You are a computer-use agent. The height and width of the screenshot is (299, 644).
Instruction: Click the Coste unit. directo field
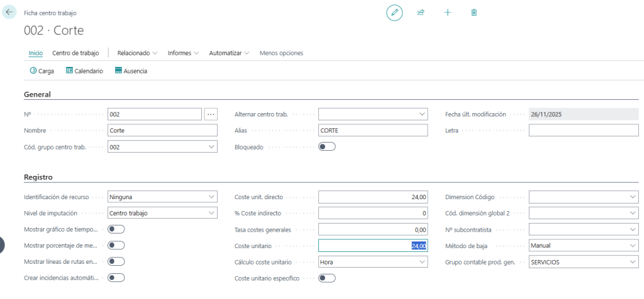[373, 197]
